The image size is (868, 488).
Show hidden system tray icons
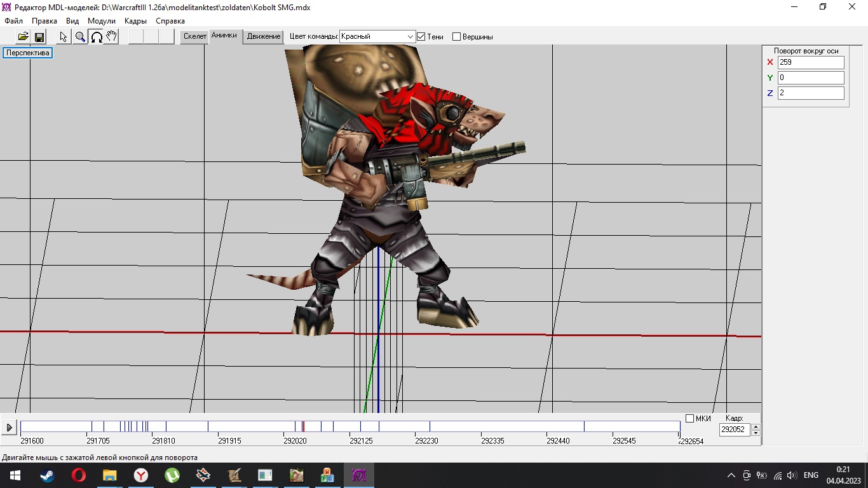click(x=731, y=475)
